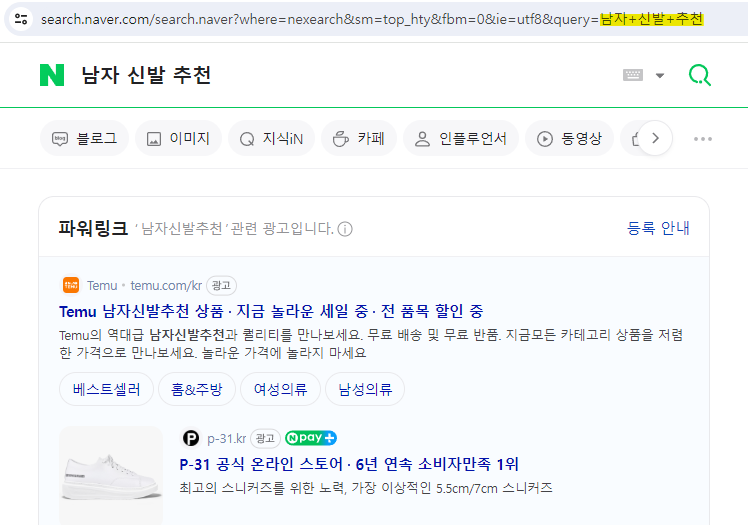748x525 pixels.
Task: Select the 블로그 tab
Action: (x=84, y=139)
